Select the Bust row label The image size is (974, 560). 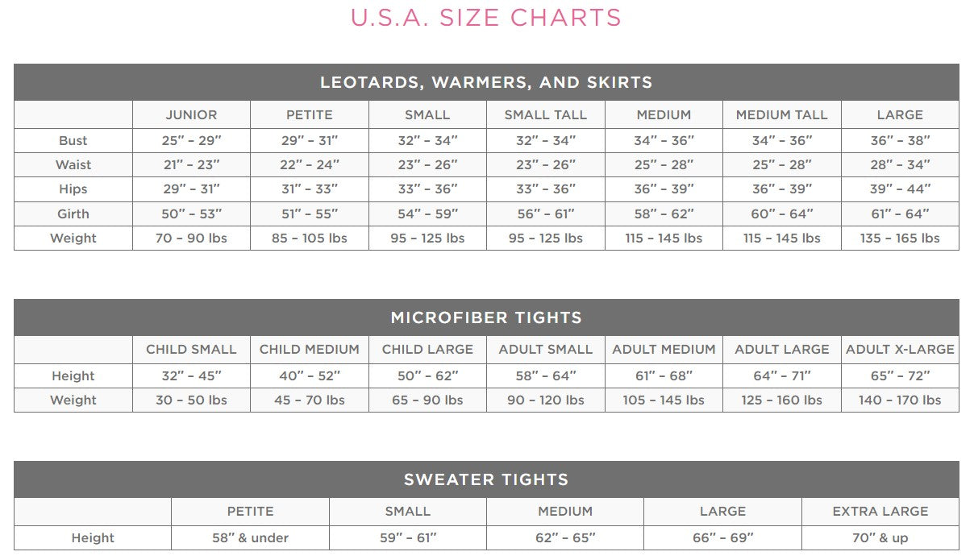[73, 141]
